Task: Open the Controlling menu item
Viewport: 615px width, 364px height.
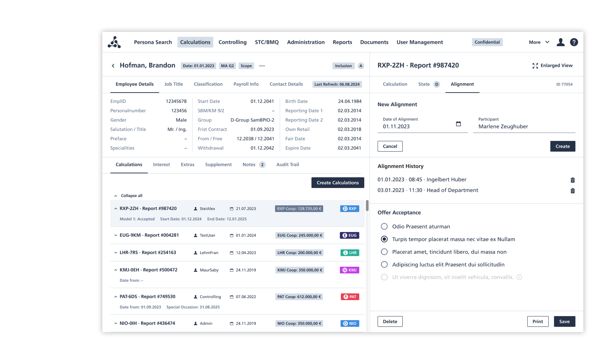Action: (x=232, y=42)
